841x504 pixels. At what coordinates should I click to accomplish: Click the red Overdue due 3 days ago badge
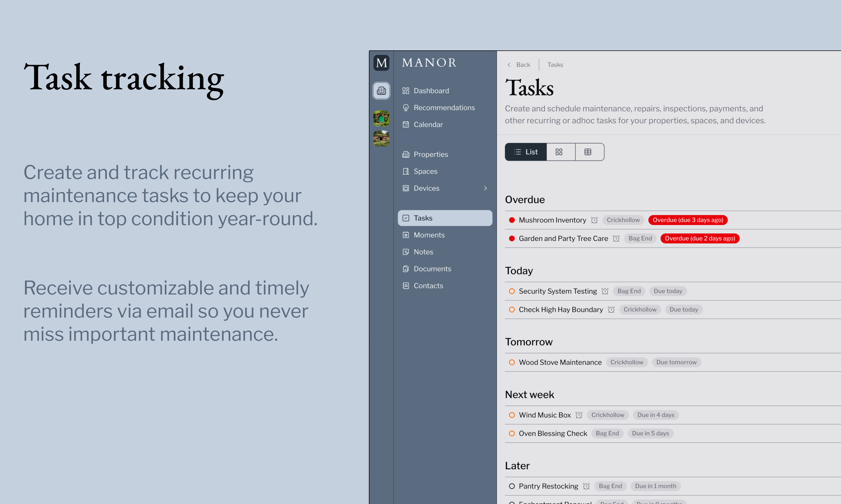point(688,220)
